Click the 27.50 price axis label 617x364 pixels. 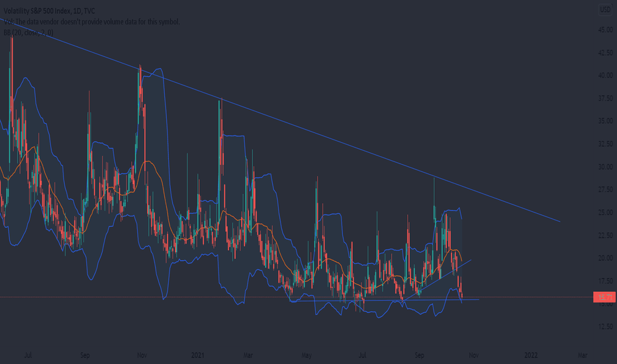pyautogui.click(x=605, y=190)
